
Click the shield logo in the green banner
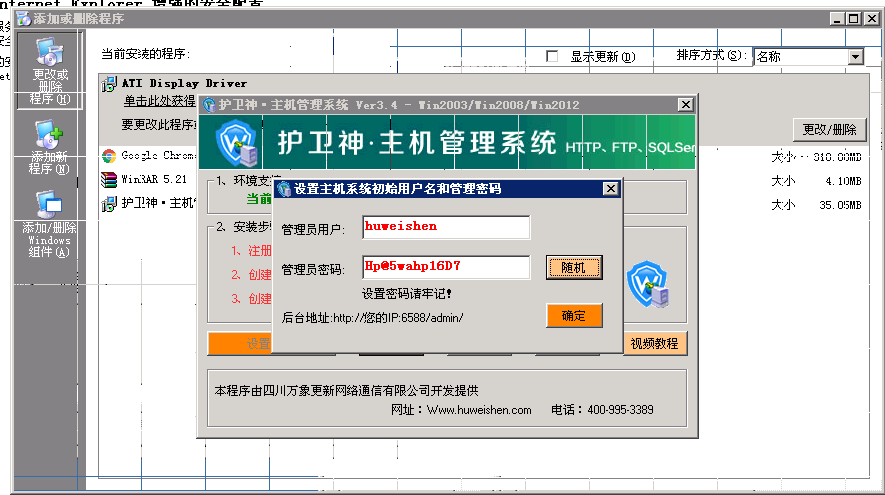pos(238,143)
